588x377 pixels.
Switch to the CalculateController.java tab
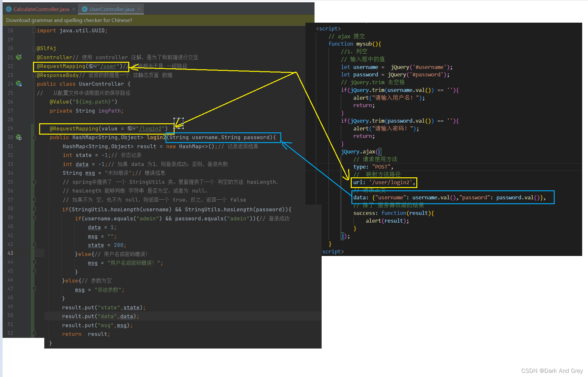[41, 9]
